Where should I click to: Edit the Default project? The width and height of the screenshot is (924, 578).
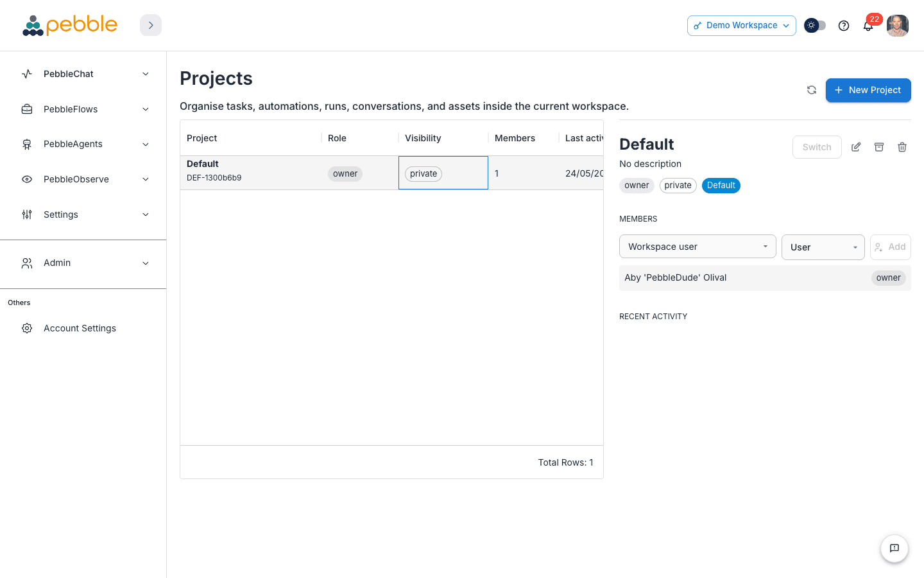pyautogui.click(x=856, y=147)
